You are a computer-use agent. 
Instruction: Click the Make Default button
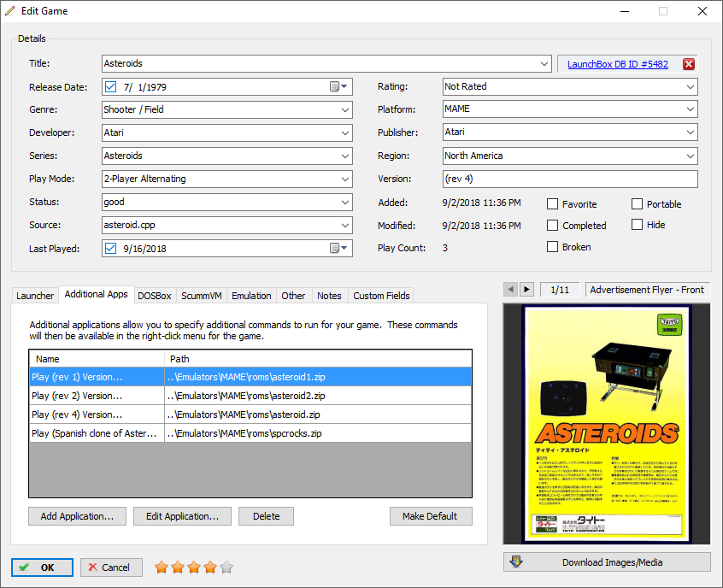pos(431,516)
